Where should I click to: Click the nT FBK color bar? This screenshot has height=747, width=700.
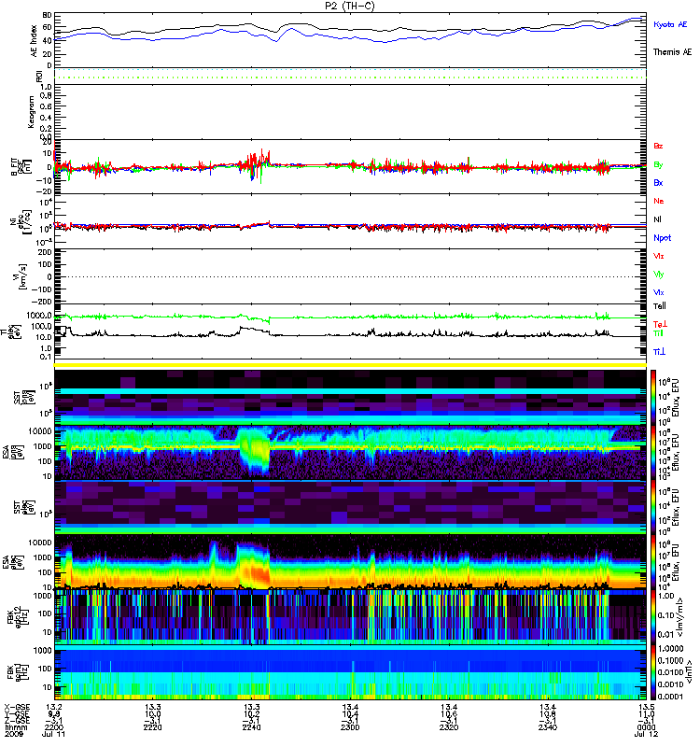[x=653, y=672]
